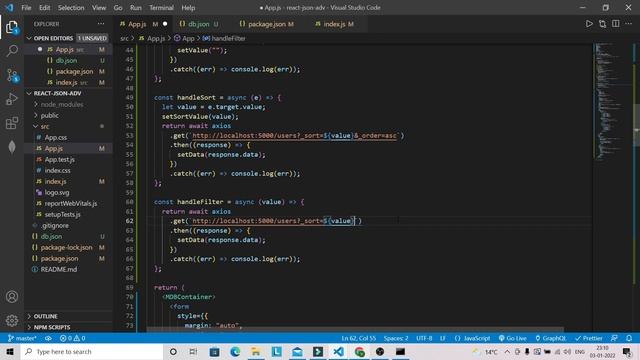This screenshot has width=640, height=360.
Task: Click Go Live in status bar
Action: tap(513, 338)
